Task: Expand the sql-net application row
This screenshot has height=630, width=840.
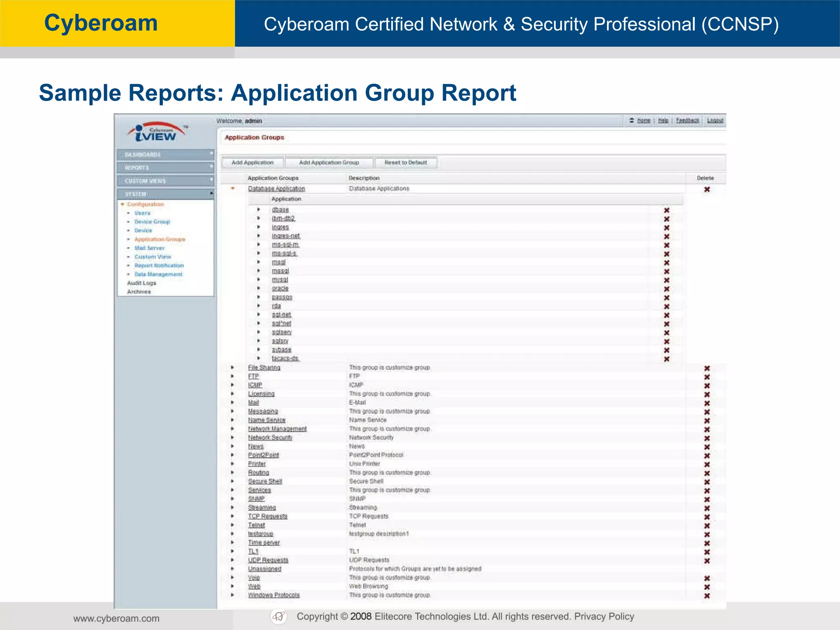Action: coord(258,315)
